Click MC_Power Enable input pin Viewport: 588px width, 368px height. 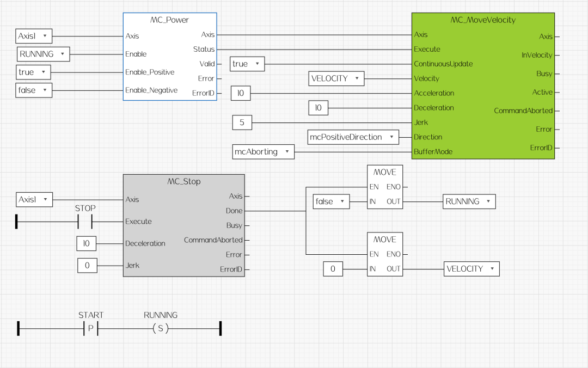point(136,54)
